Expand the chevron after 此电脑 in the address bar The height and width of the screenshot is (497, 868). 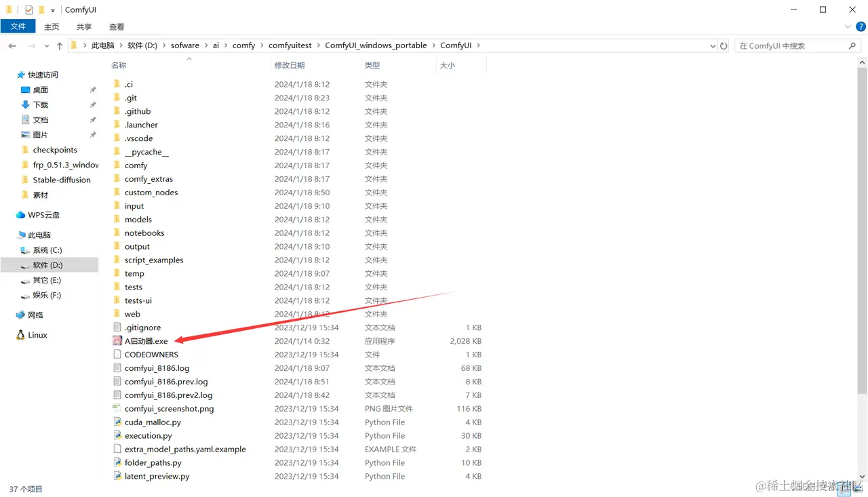tap(121, 45)
